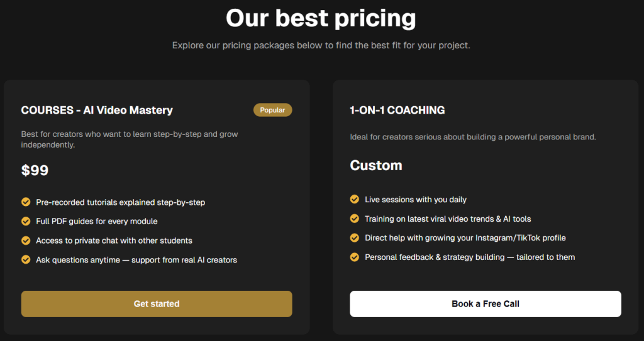Click checkmark icon beside Instagram/TikTok profile help

[355, 238]
